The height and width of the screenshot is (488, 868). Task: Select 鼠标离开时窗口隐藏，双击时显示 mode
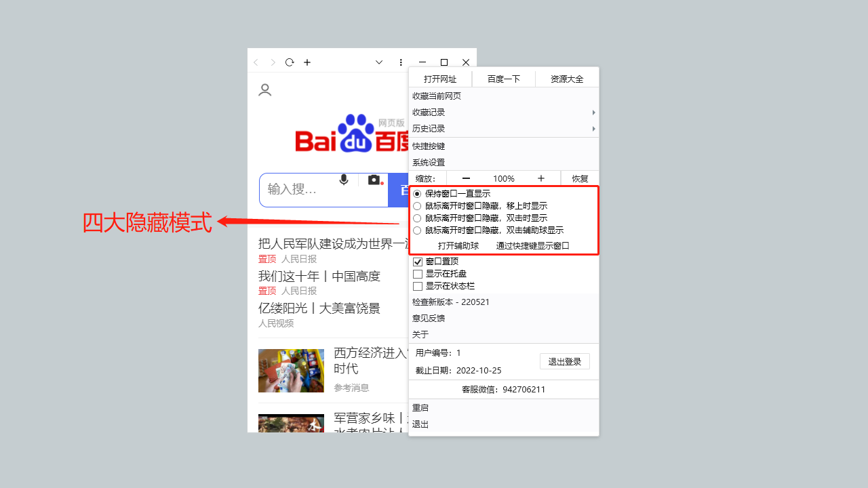417,218
